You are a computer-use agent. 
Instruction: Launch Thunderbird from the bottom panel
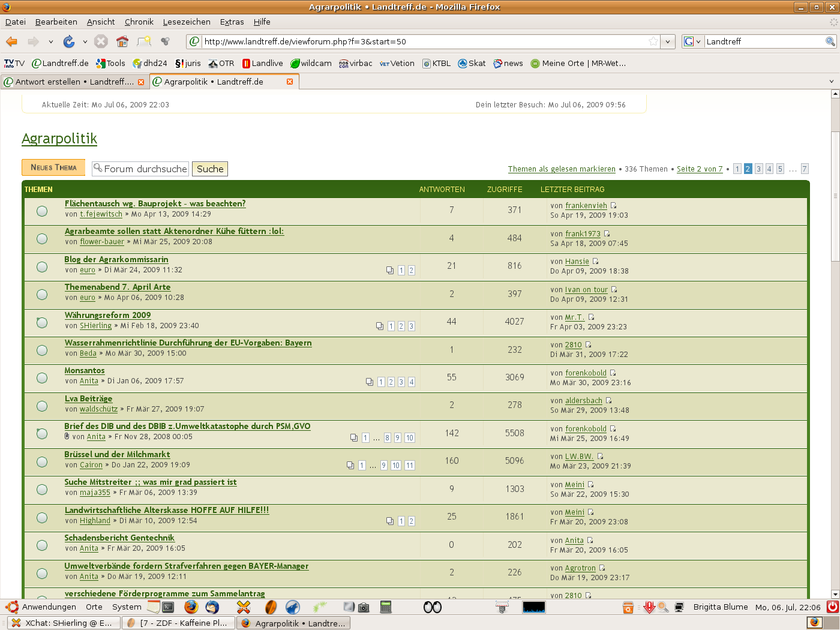pos(212,607)
